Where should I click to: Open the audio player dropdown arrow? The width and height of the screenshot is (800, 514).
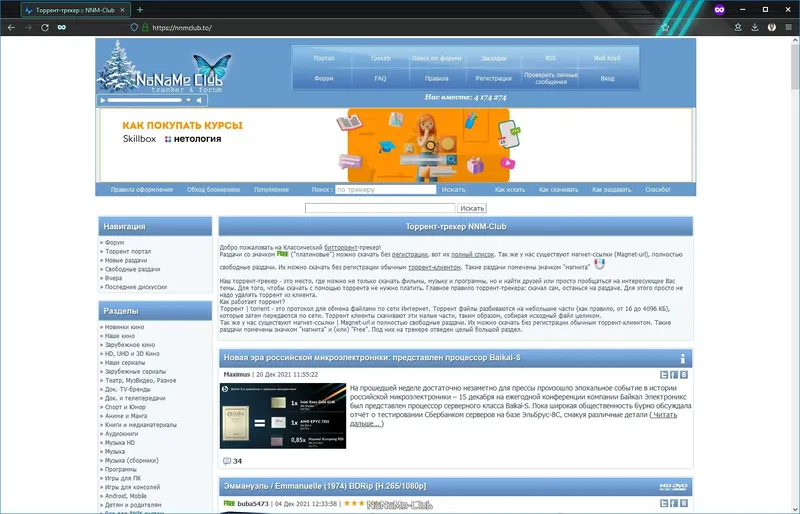(x=188, y=101)
